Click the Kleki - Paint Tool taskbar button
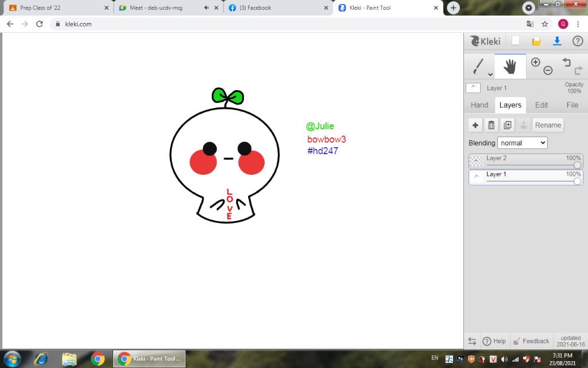 pyautogui.click(x=150, y=359)
